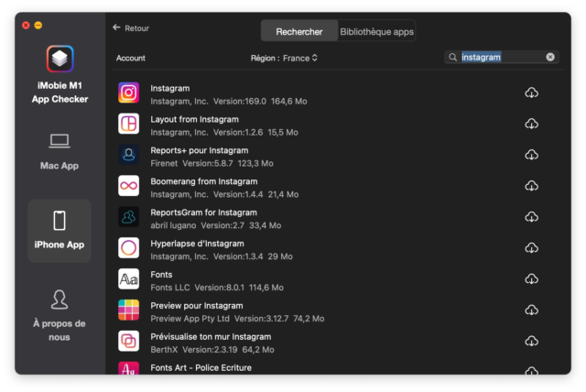Open the Account option
The width and height of the screenshot is (586, 392).
130,58
